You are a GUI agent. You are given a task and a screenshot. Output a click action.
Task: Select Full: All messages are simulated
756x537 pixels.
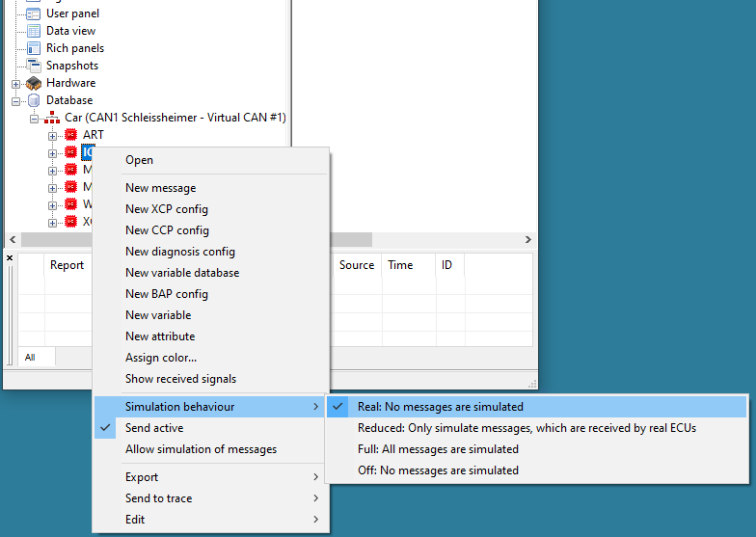(438, 449)
